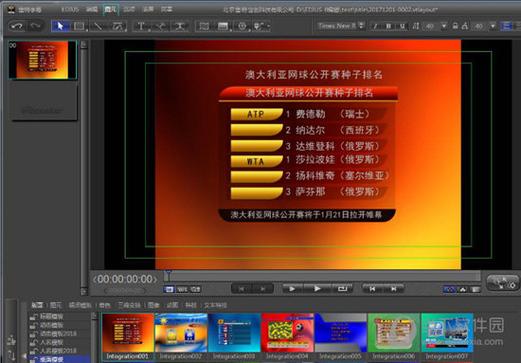This screenshot has width=521, height=363.
Task: Switch to the 三维变换 tab
Action: pos(129,305)
